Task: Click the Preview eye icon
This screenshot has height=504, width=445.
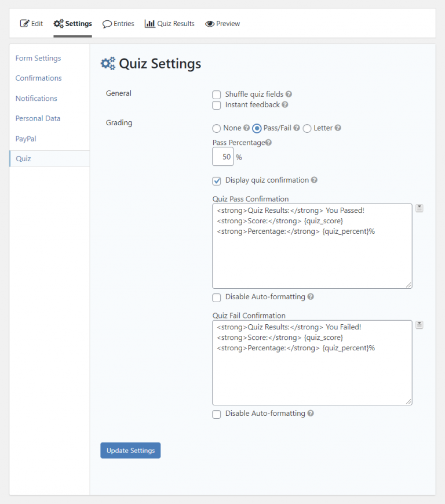Action: click(210, 24)
